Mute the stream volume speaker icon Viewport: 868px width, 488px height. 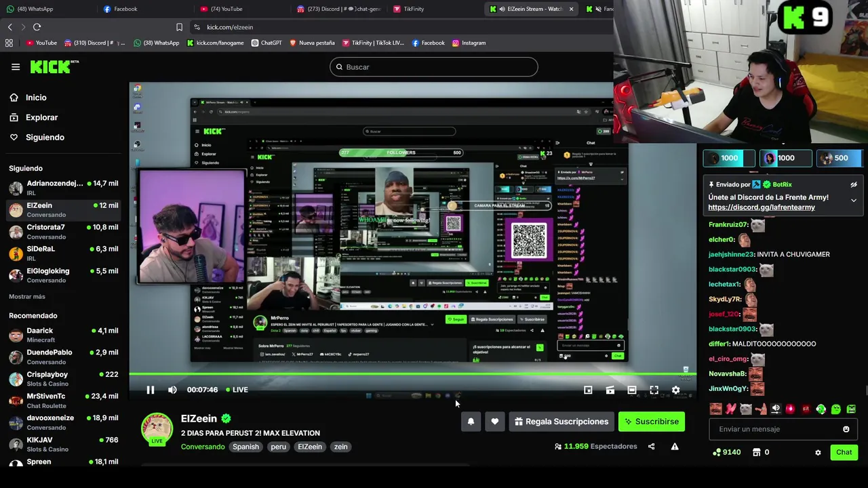pos(172,390)
